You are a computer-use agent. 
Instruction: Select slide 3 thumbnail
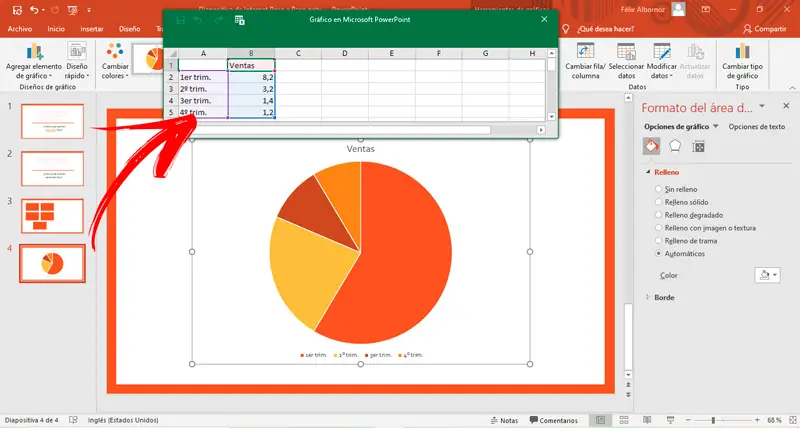[x=52, y=216]
